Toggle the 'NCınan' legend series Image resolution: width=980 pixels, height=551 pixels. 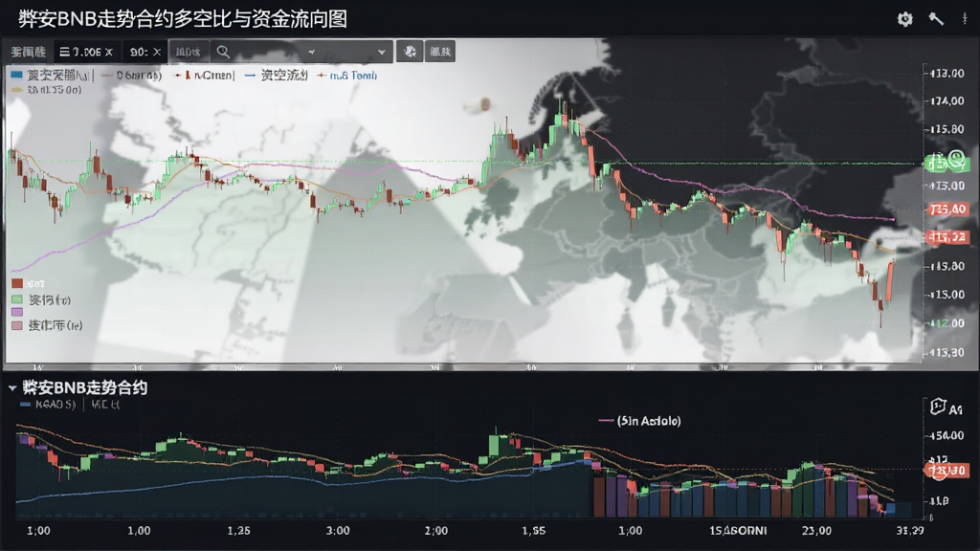tap(205, 76)
